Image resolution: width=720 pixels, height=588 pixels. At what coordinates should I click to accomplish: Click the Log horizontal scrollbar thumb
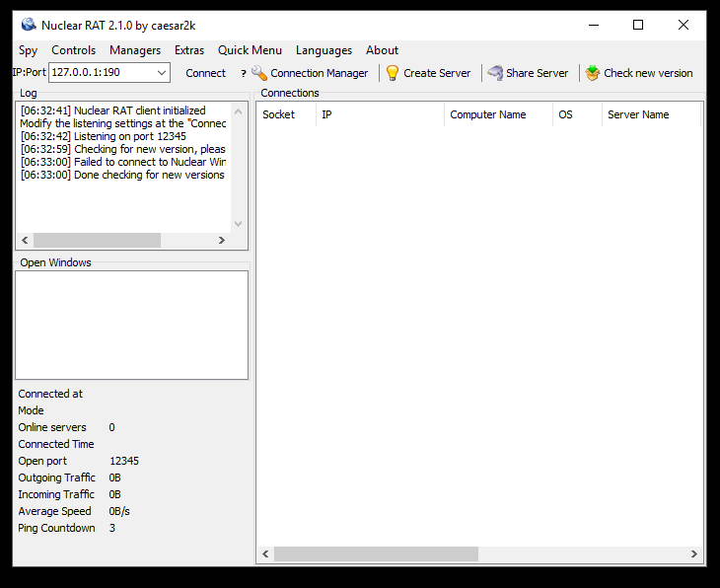[97, 241]
